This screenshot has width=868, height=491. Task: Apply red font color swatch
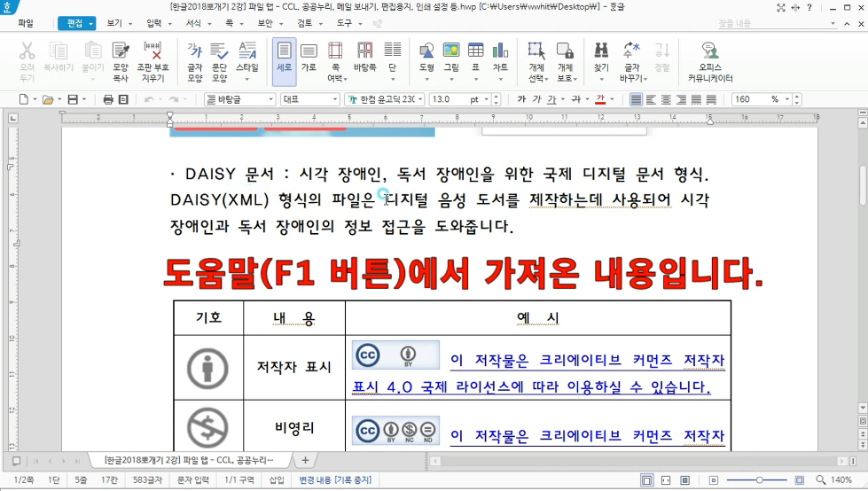tap(600, 99)
